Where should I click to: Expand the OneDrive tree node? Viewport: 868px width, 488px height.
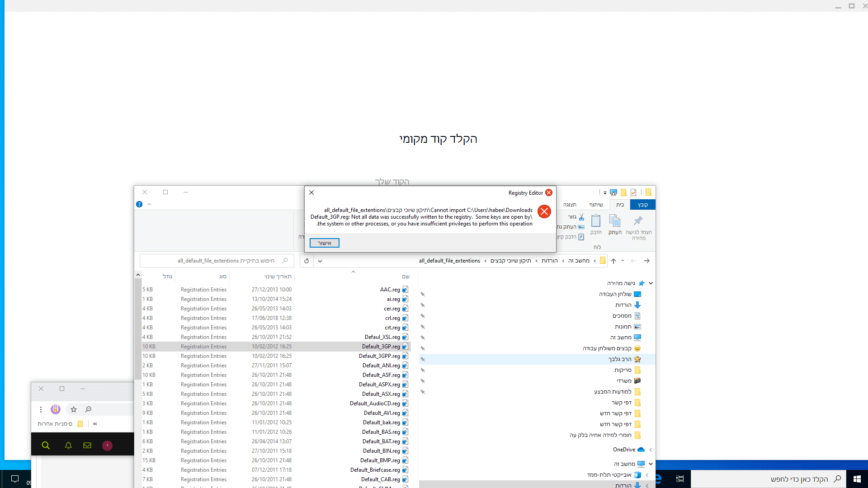click(651, 450)
